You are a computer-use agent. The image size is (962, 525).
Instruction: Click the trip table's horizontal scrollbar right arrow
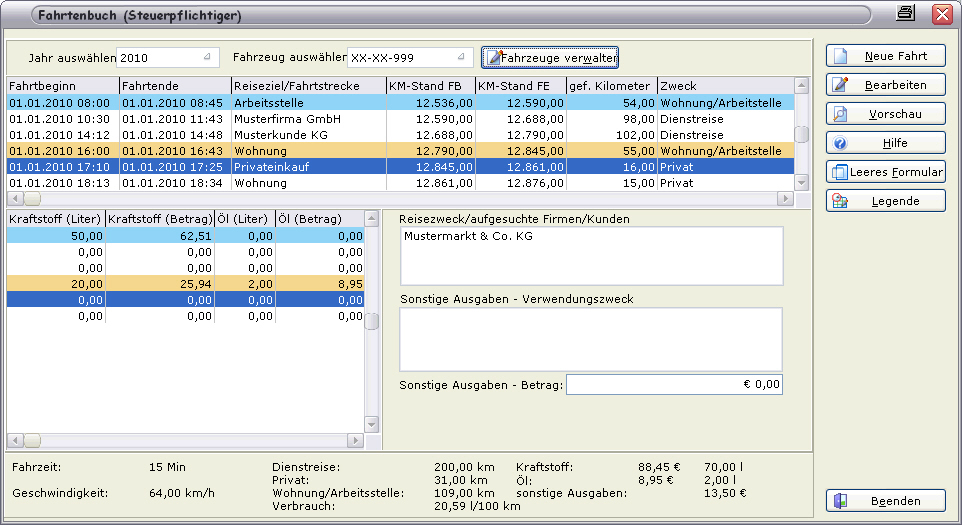coord(785,200)
